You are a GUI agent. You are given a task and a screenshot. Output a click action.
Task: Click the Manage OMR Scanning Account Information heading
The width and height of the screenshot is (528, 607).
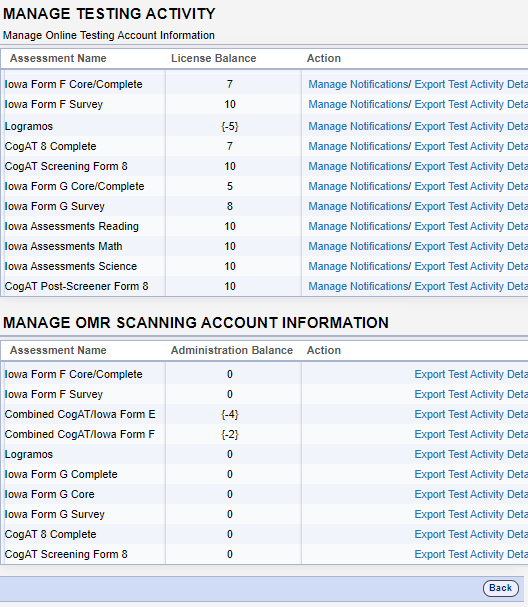pos(196,323)
